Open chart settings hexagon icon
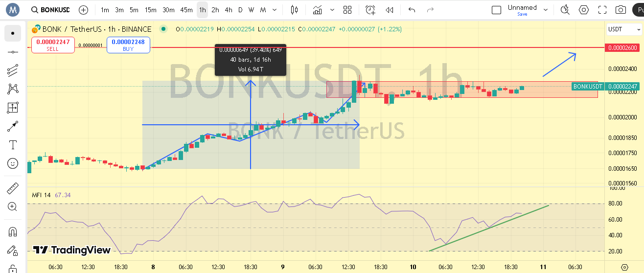Screen dimensions: 644x273 pyautogui.click(x=584, y=10)
